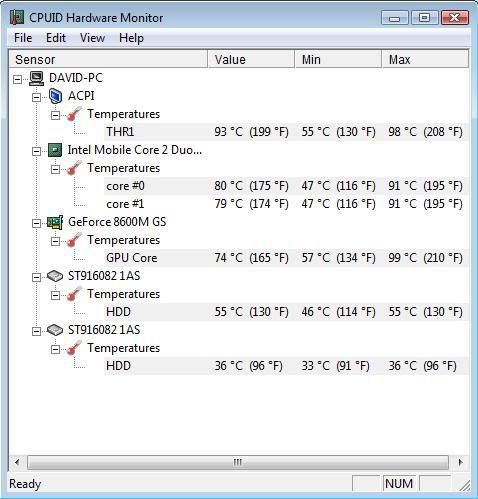
Task: Click the Max column header
Action: tap(425, 59)
